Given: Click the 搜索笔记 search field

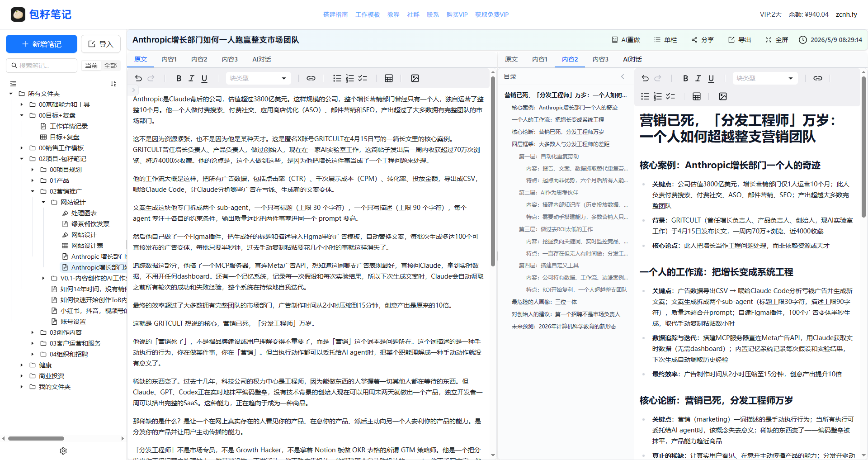Looking at the screenshot, I should tap(42, 66).
